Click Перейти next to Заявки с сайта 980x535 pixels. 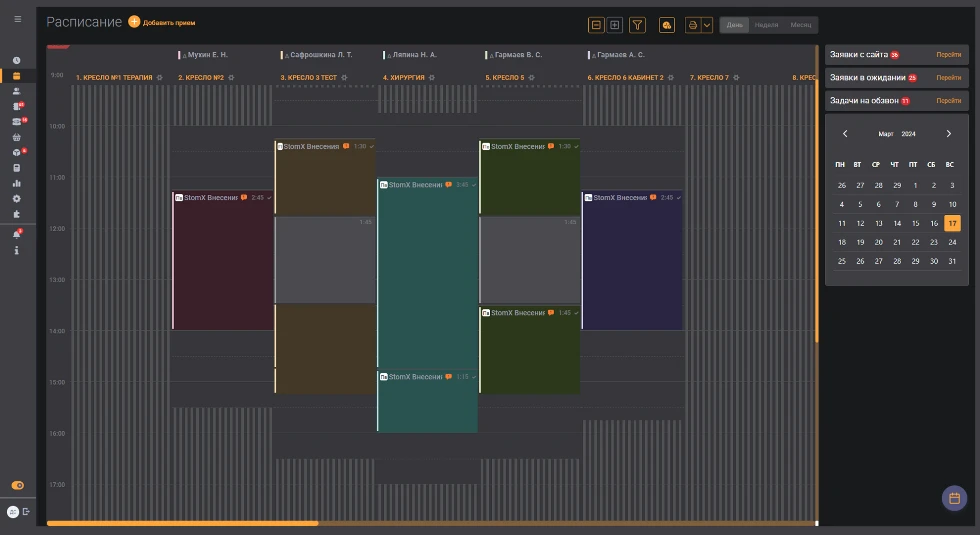pyautogui.click(x=948, y=55)
